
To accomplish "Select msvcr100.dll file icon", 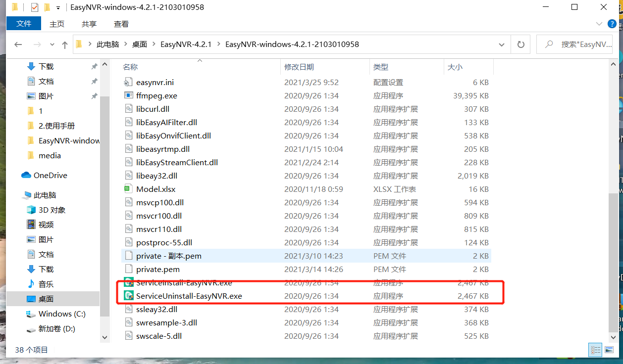I will 128,216.
